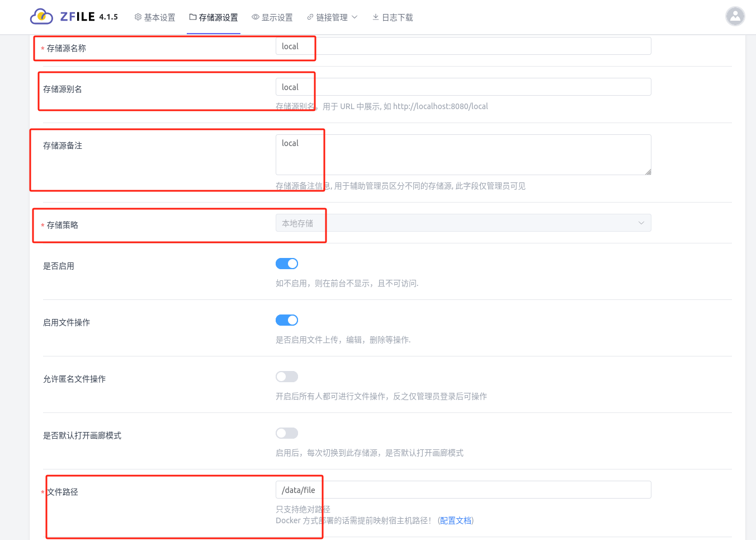Enable the 是否默认打开画廊模式 switch
Viewport: 756px width, 540px height.
point(287,433)
